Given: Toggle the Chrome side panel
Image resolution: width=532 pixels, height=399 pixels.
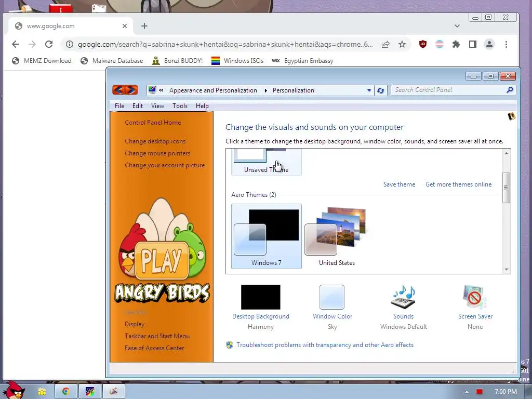Looking at the screenshot, I should (x=473, y=44).
